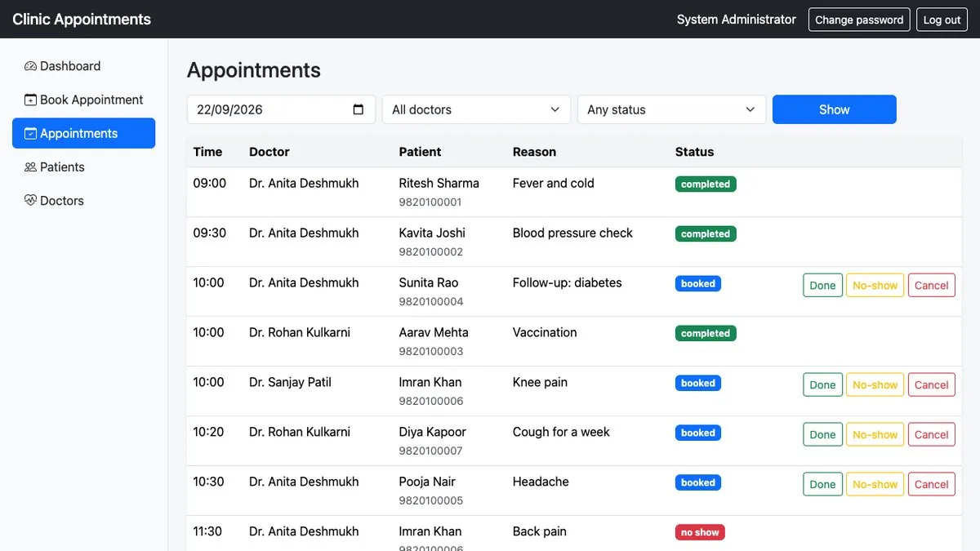Click the Doctor column header
Screen dimensions: 980x551
coord(269,152)
